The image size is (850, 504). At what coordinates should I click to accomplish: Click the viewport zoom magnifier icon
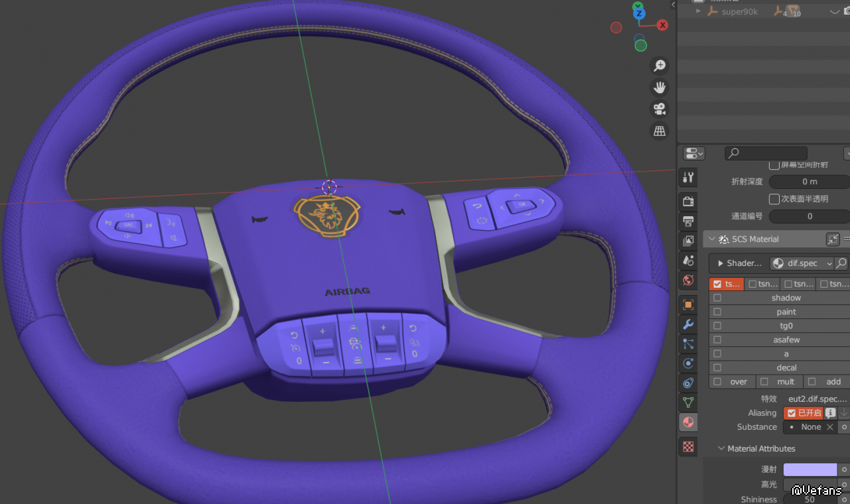(x=660, y=66)
